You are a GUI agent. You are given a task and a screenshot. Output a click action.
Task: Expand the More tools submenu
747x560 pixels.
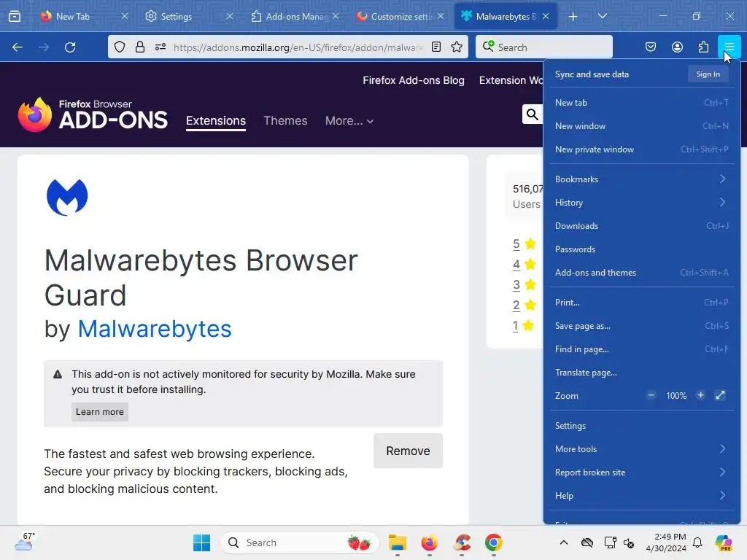(x=641, y=449)
